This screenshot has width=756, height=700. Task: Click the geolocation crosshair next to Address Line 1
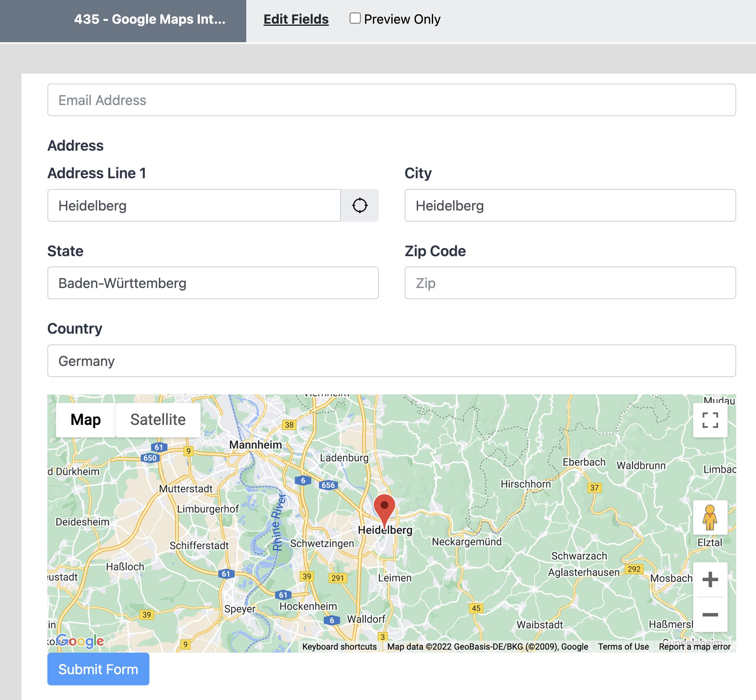pyautogui.click(x=360, y=205)
